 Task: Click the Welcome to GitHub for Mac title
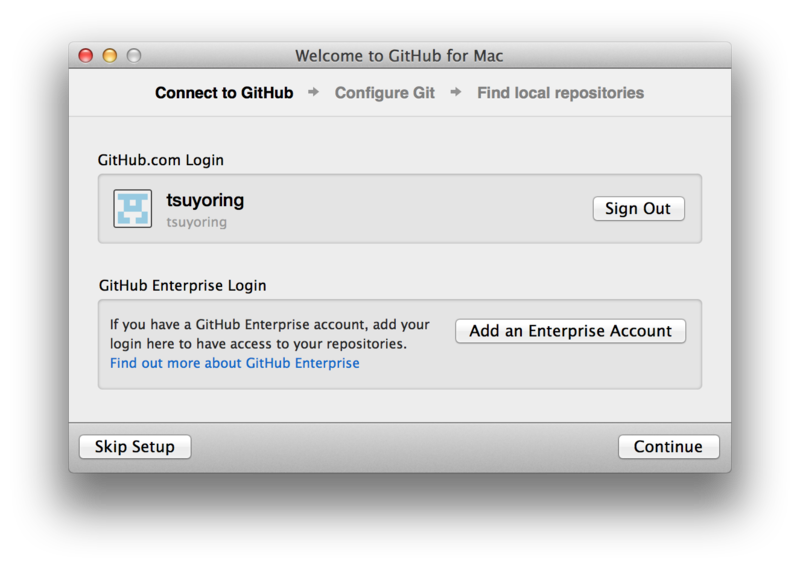click(399, 56)
